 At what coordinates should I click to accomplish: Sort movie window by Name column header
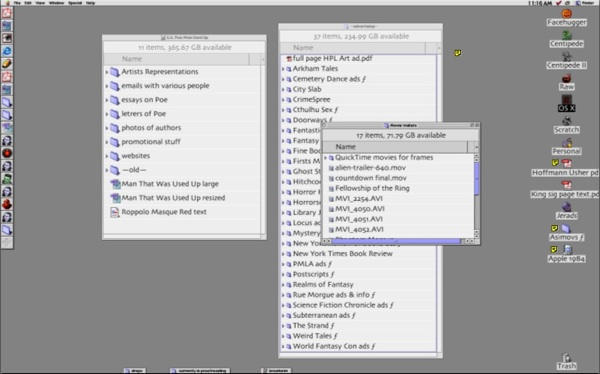pos(395,147)
